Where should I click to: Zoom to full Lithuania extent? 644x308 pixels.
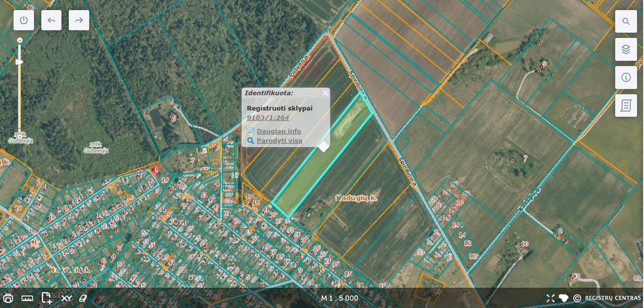[x=563, y=298]
